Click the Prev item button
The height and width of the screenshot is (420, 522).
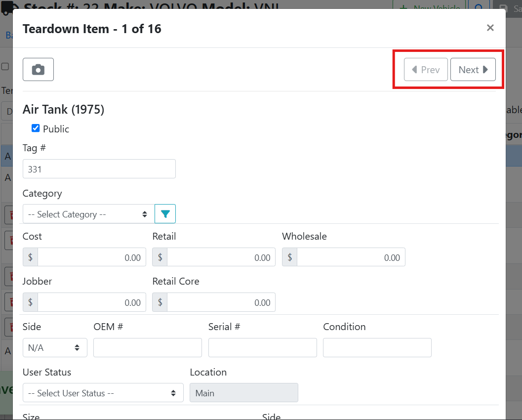pyautogui.click(x=426, y=70)
